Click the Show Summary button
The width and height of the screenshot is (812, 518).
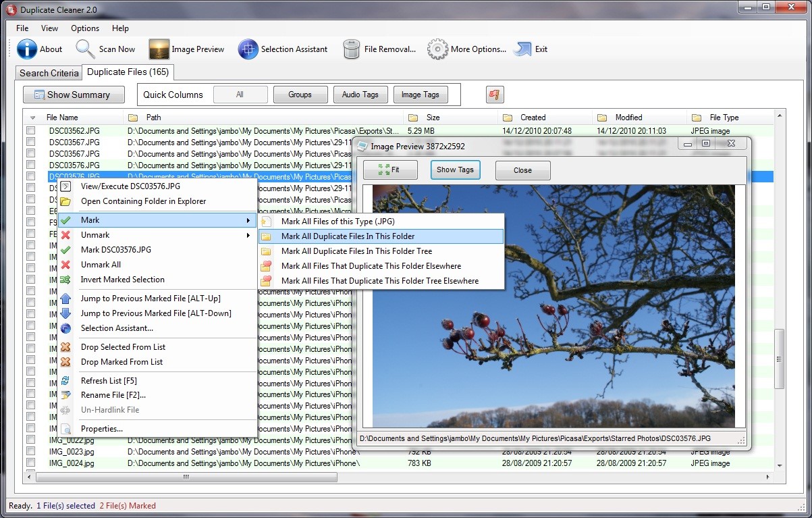click(x=73, y=94)
